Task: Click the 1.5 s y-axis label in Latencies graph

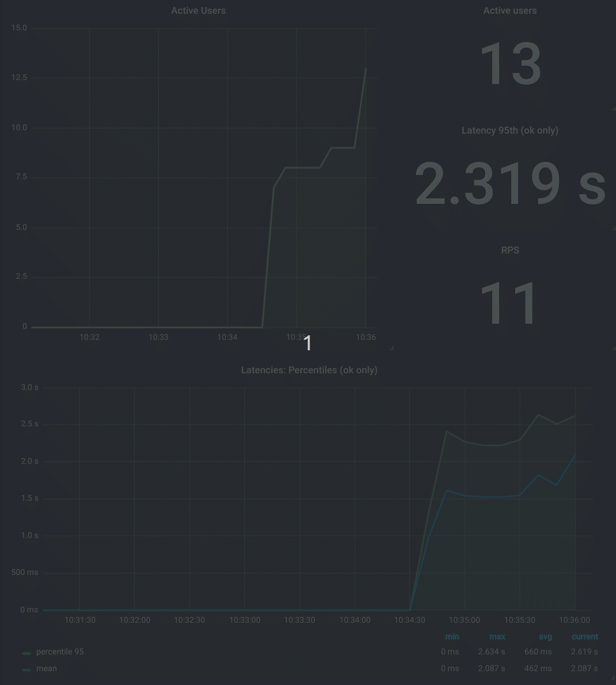Action: [30, 498]
